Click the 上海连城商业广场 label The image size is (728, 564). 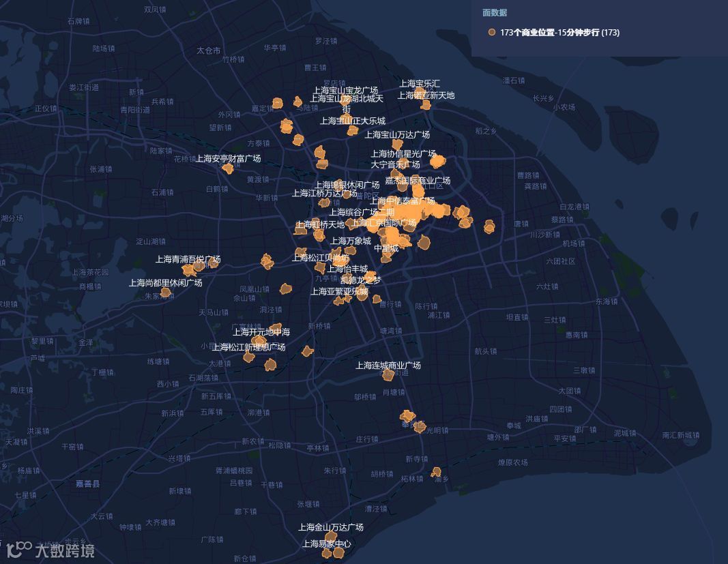pos(388,366)
